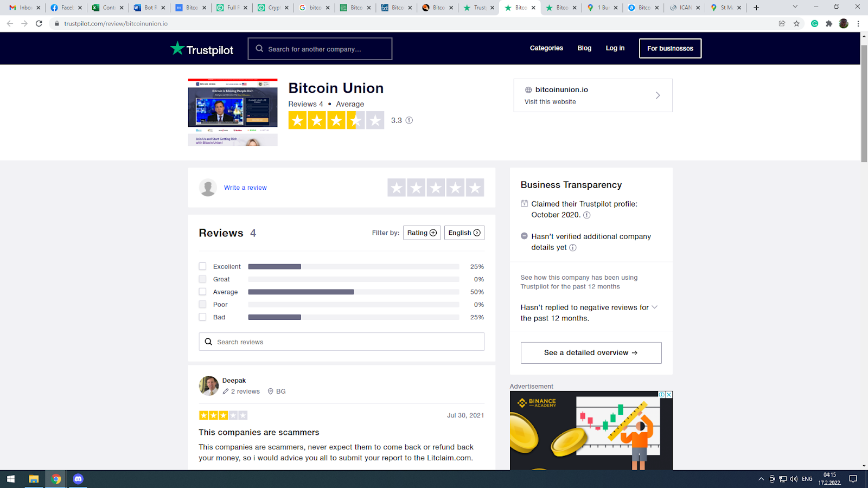This screenshot has width=868, height=488.
Task: Click the 'Search for another company' field
Action: click(x=320, y=49)
